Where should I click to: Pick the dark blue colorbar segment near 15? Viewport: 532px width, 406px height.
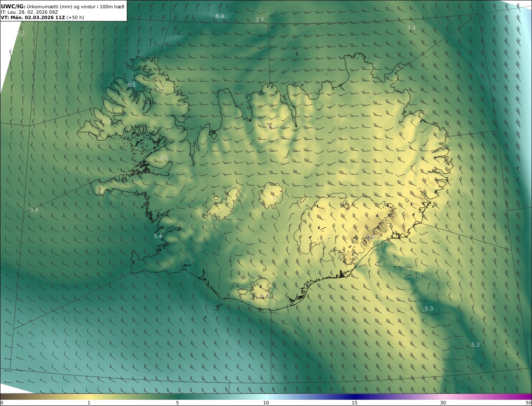coord(355,396)
